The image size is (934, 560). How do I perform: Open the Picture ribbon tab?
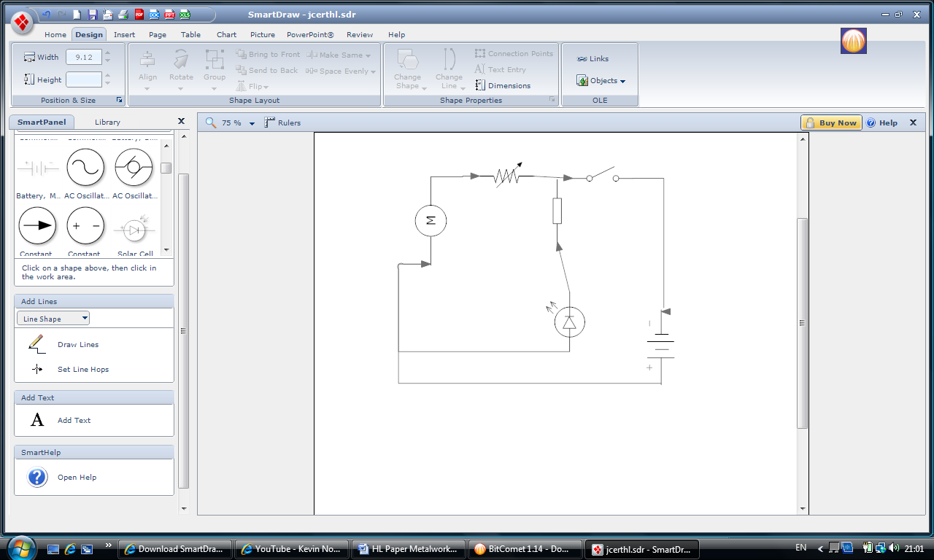(x=263, y=34)
